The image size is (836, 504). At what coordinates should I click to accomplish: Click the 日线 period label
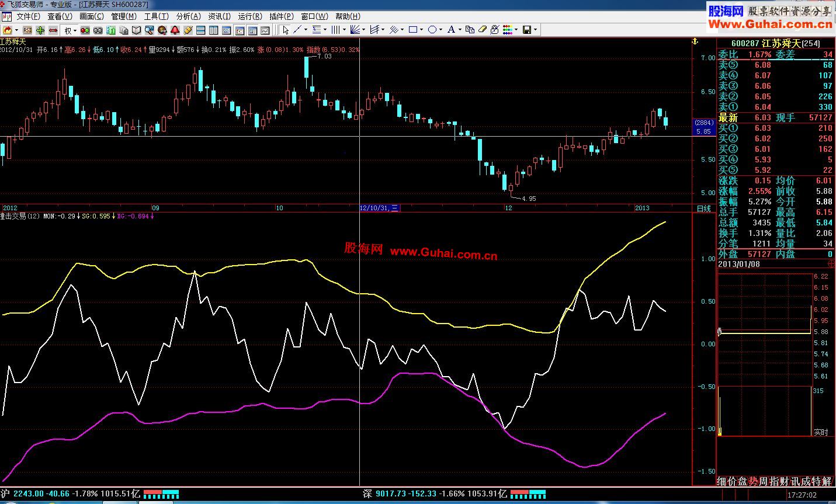coord(703,208)
